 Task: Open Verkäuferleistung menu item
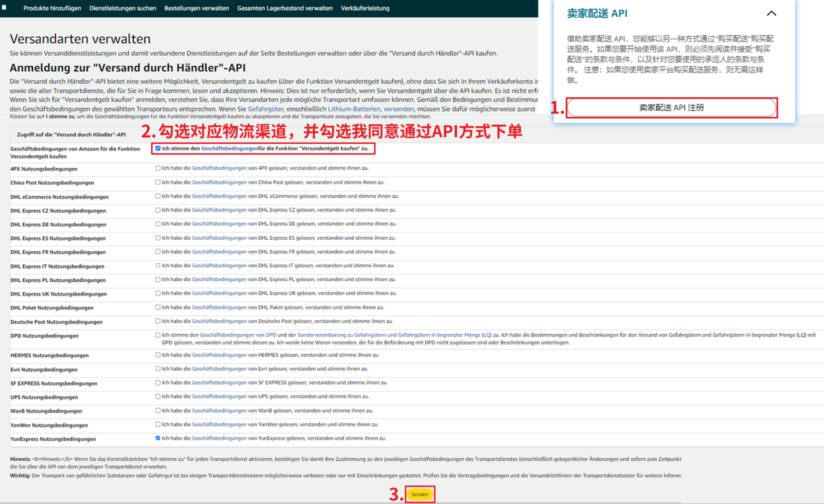click(365, 8)
